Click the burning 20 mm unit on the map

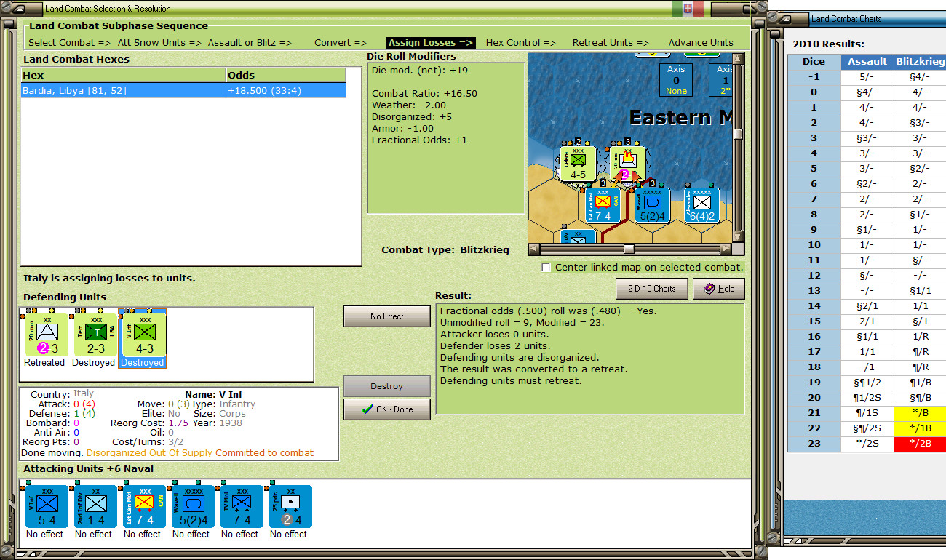(x=628, y=164)
